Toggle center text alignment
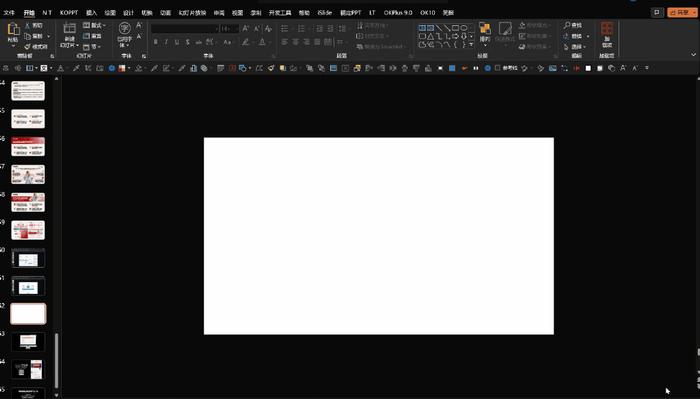The image size is (700, 399). [x=296, y=42]
